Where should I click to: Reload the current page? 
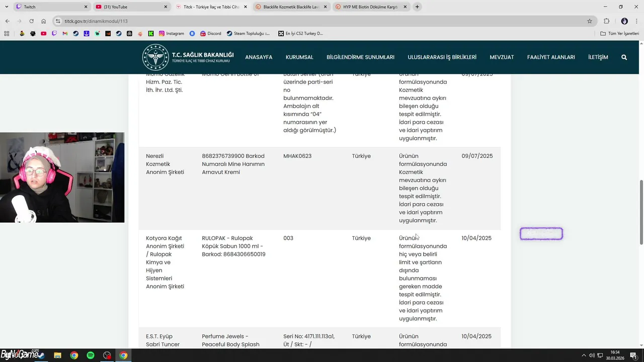(31, 21)
